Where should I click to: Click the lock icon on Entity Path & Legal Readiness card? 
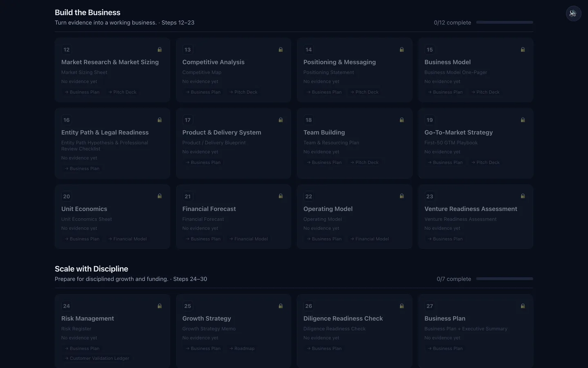coord(160,120)
